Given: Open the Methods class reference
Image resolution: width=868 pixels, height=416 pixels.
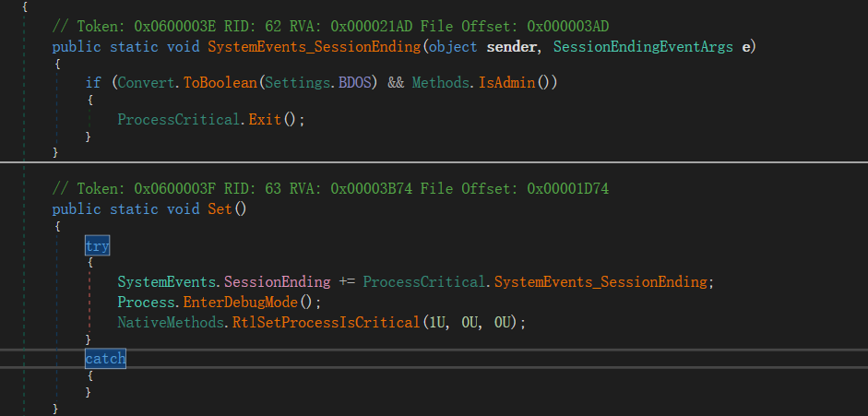Looking at the screenshot, I should click(x=441, y=83).
